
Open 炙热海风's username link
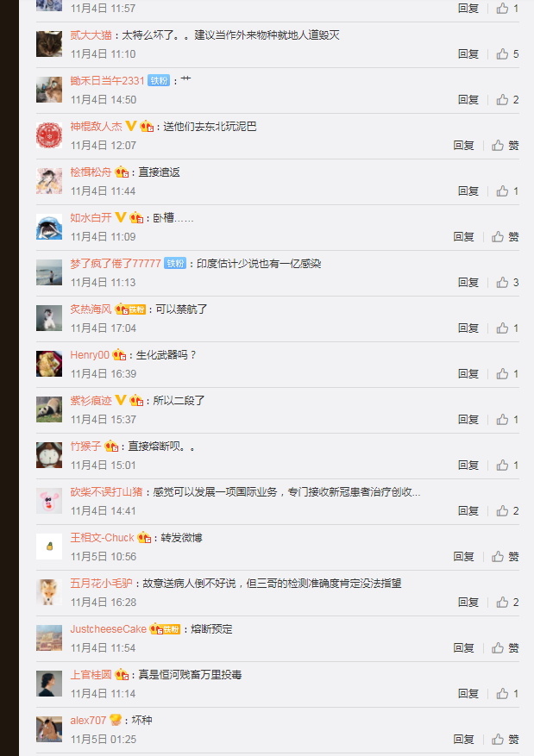[91, 309]
